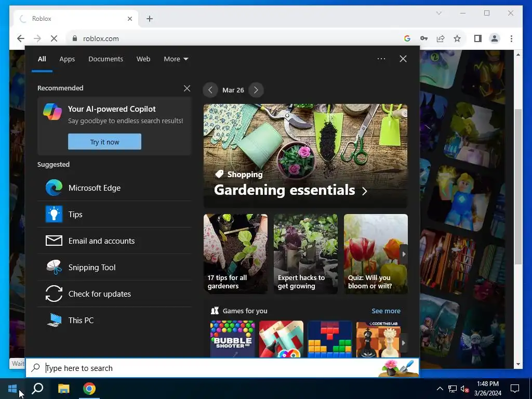Screen dimensions: 532x399
Task: Show next games arrow
Action: point(403,343)
